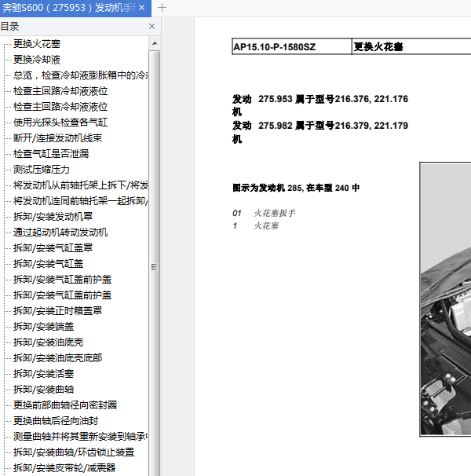This screenshot has height=476, width=471.
Task: Go to 更换前部曲轴径向密封圈
Action: (65, 405)
